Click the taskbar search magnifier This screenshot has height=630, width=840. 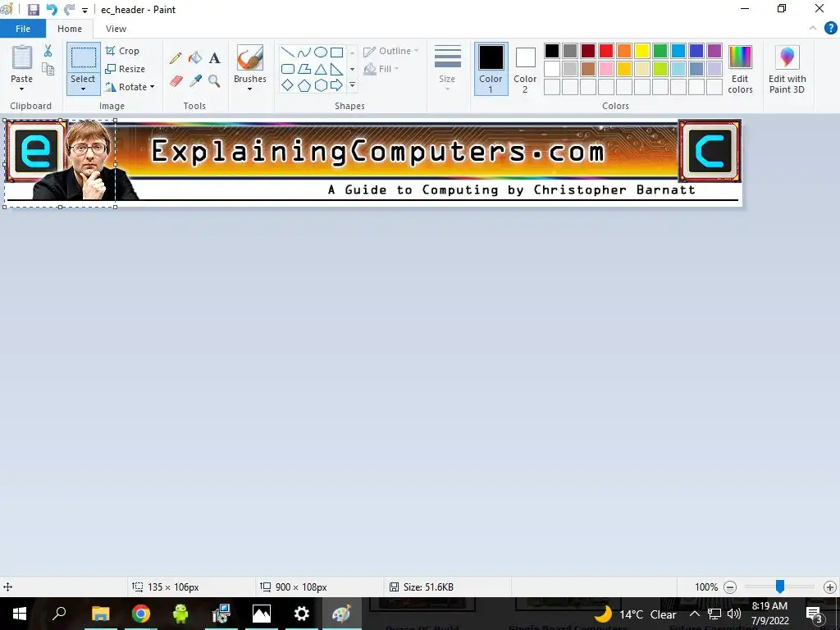point(59,614)
